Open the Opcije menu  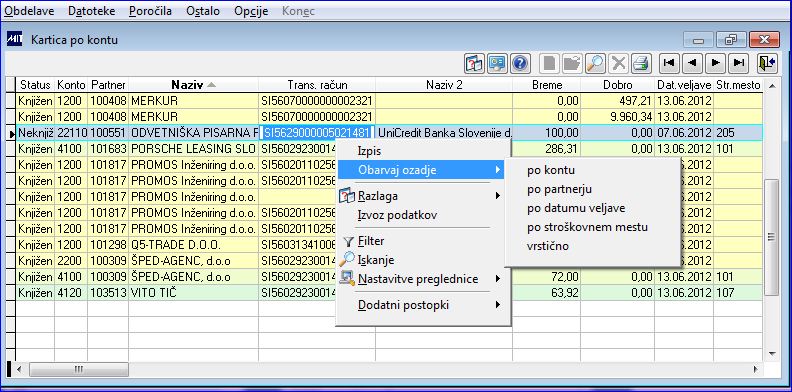(251, 11)
